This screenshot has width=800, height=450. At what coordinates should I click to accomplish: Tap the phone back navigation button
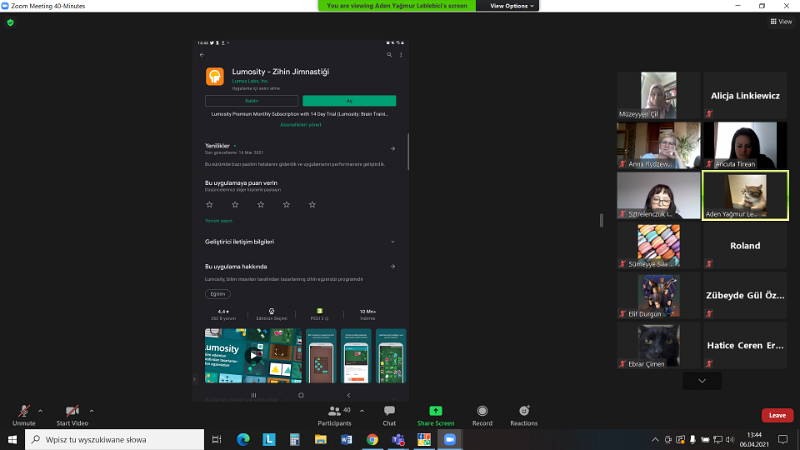coord(348,395)
